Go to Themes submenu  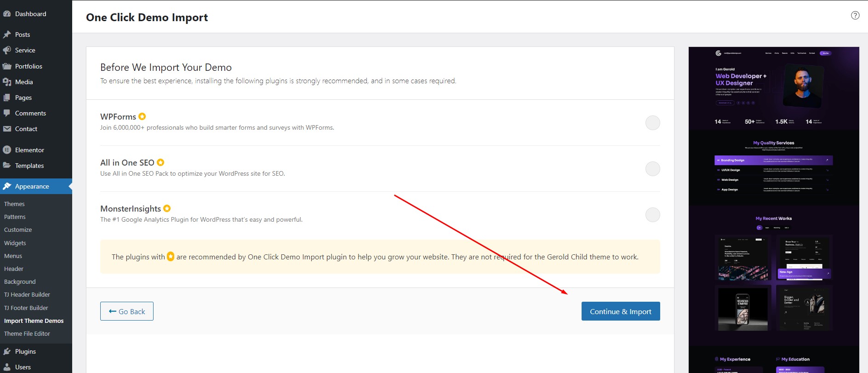click(14, 204)
